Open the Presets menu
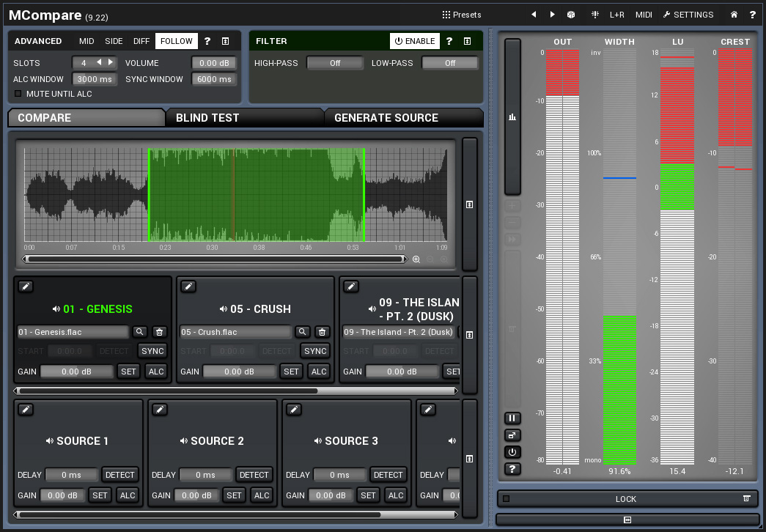The image size is (766, 532). (x=462, y=15)
